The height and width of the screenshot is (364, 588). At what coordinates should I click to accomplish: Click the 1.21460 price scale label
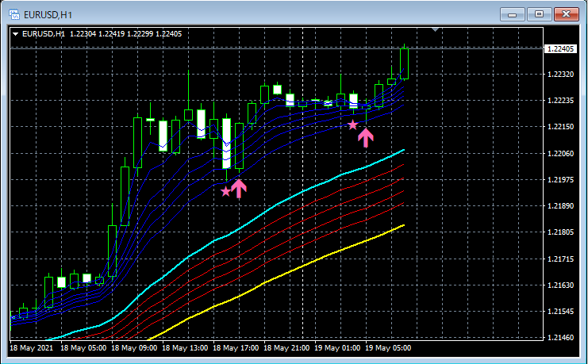point(560,337)
